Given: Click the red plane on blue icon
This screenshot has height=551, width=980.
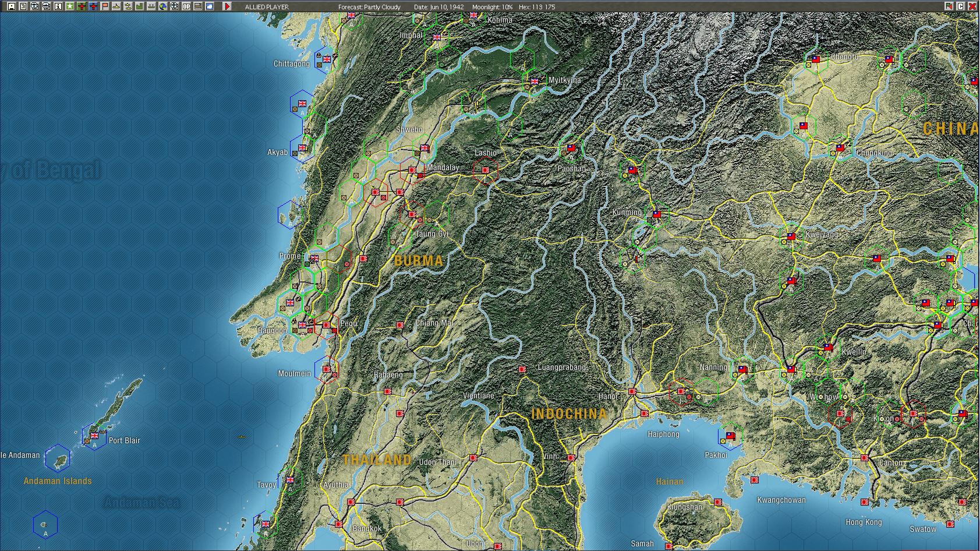Looking at the screenshot, I should pyautogui.click(x=93, y=6).
